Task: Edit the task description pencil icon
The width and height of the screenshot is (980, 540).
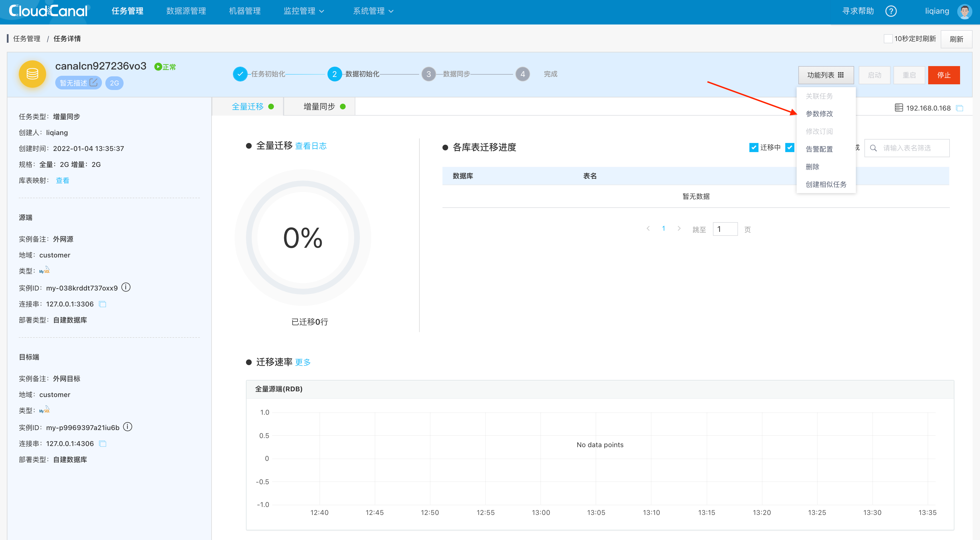Action: pyautogui.click(x=94, y=82)
